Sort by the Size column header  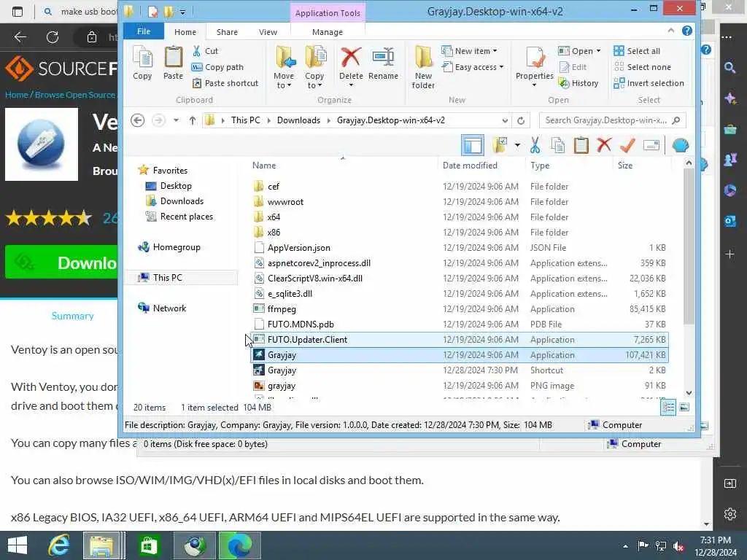(x=625, y=166)
